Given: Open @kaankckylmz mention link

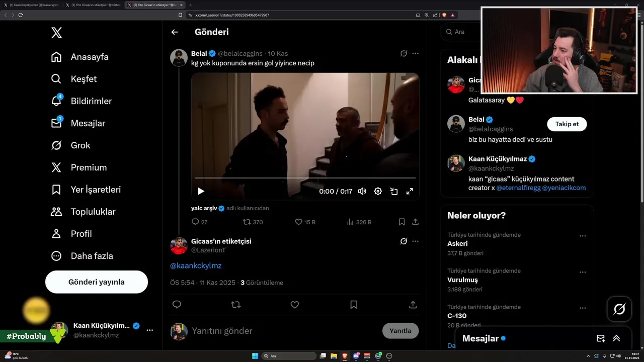Looking at the screenshot, I should (196, 265).
